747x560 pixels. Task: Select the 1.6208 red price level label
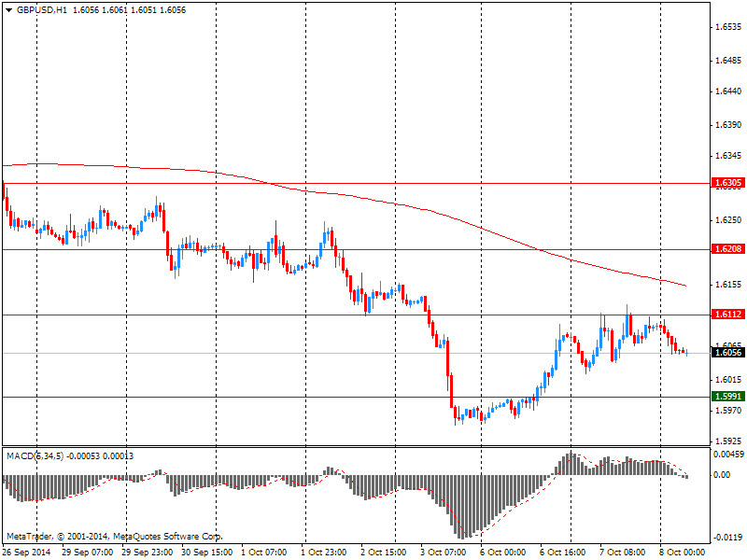point(728,249)
